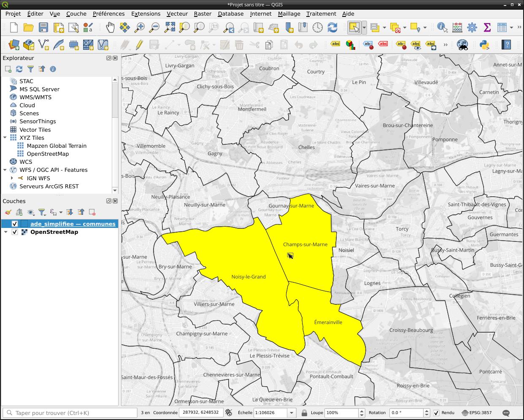524x420 pixels.
Task: Select the Pan Map hand tool
Action: coord(110,28)
